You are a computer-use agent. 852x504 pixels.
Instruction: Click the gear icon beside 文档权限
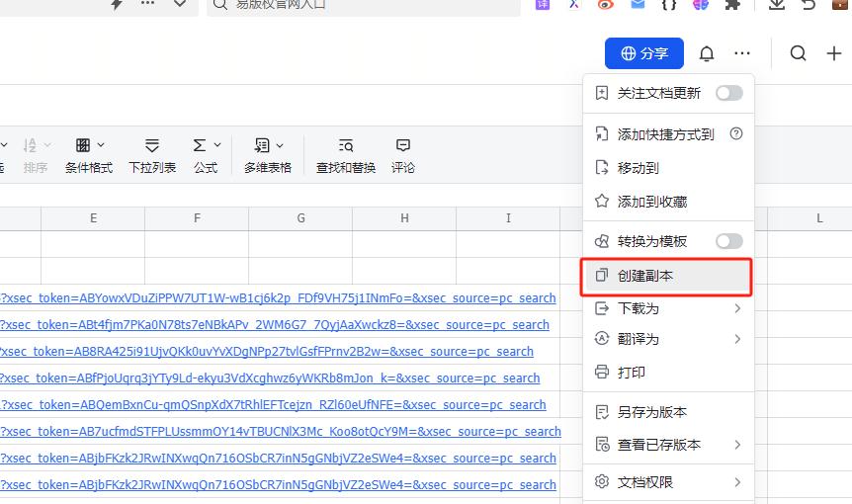tap(602, 481)
